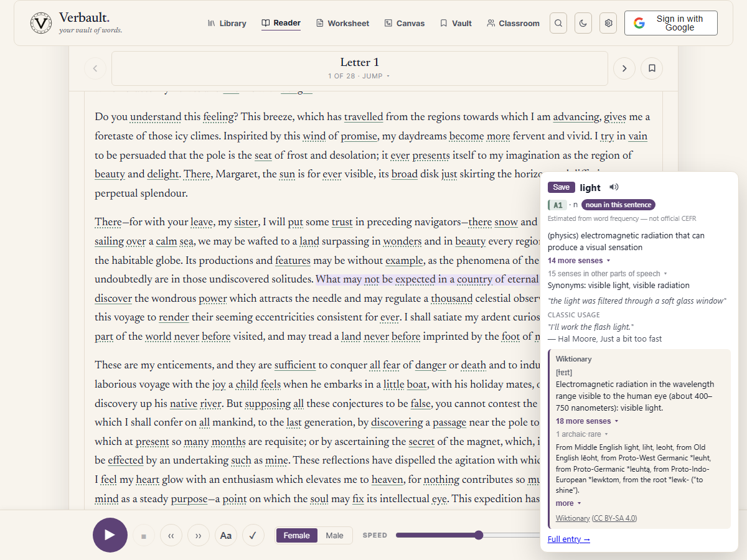Open CC BY-SA 4.0 license link

pos(614,518)
